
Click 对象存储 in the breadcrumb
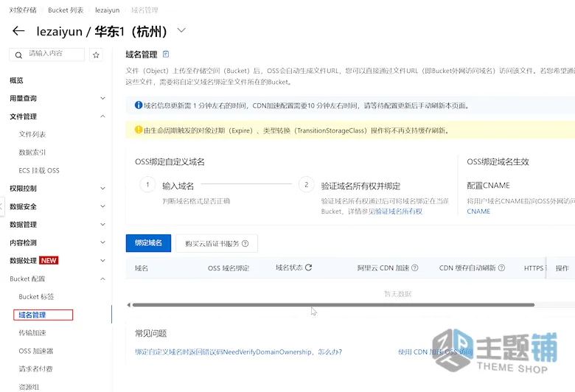pos(23,10)
